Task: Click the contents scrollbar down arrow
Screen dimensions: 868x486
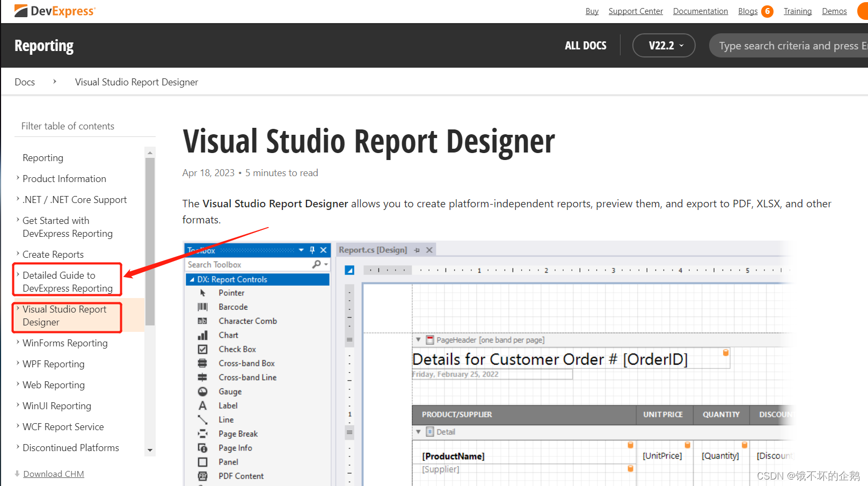Action: click(150, 450)
